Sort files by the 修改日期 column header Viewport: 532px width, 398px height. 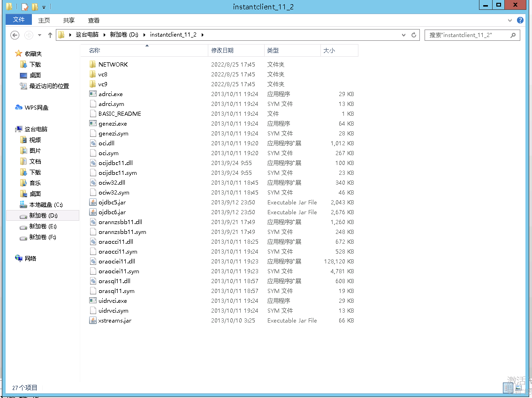pos(222,51)
